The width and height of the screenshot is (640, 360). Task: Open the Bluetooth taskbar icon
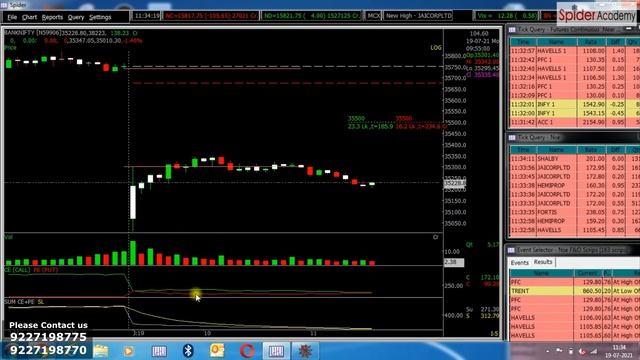coord(188,351)
